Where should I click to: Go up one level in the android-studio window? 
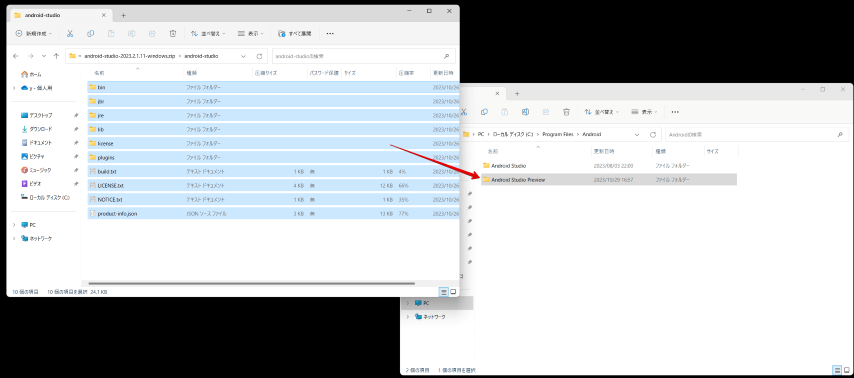pyautogui.click(x=56, y=56)
